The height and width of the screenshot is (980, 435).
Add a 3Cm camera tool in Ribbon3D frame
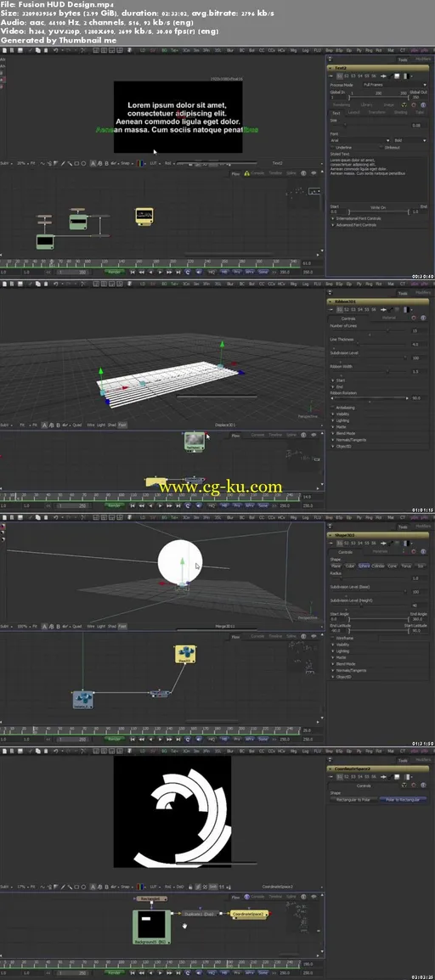pos(188,284)
